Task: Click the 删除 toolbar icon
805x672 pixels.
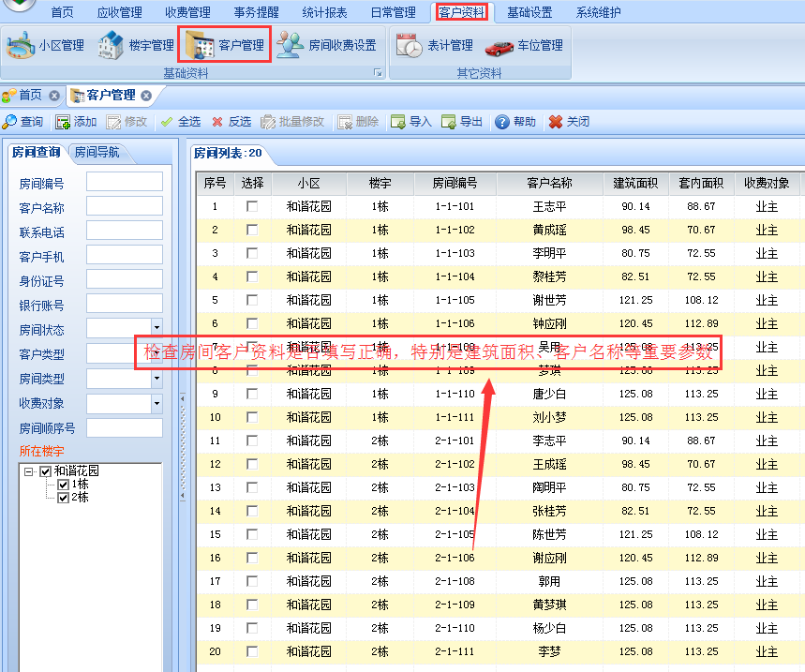Action: coord(345,122)
